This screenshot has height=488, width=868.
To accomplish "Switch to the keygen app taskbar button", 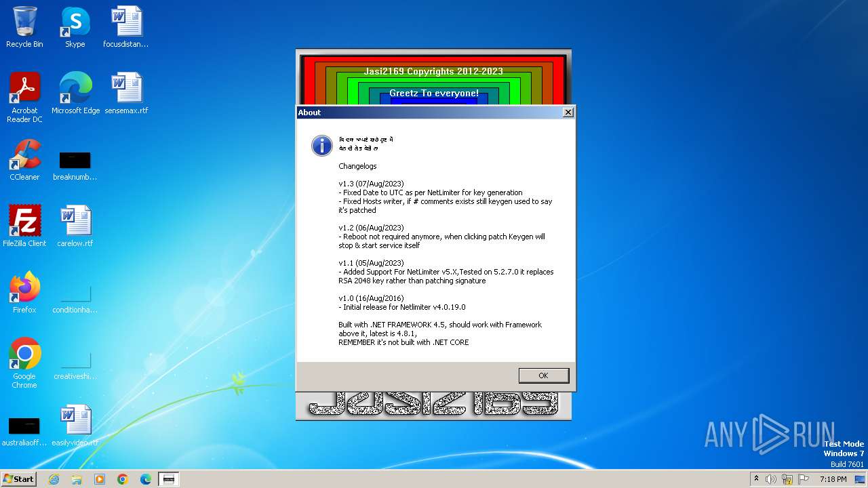I will click(169, 479).
